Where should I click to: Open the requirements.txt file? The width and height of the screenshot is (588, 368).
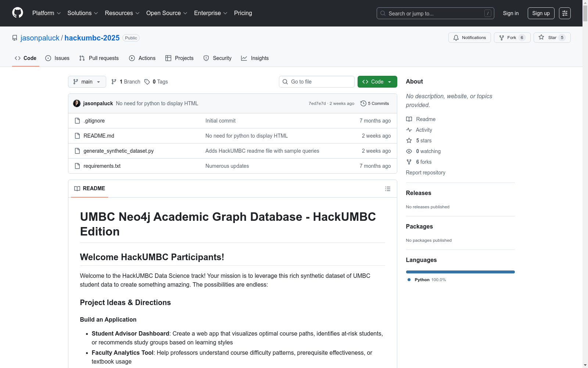tap(102, 166)
